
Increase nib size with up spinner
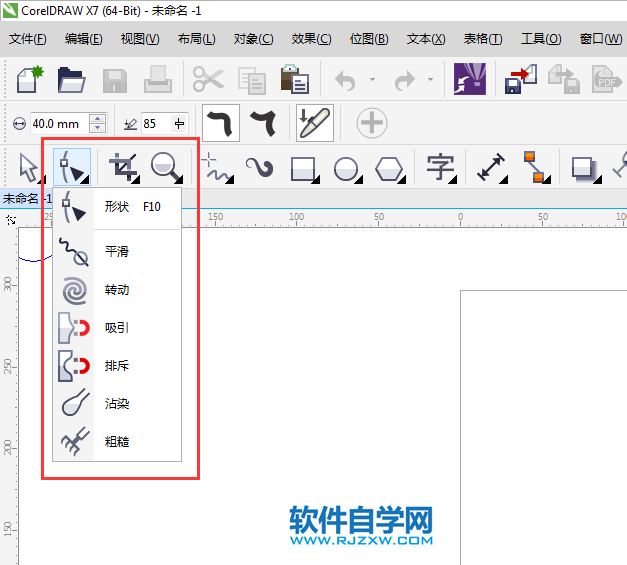(x=98, y=119)
